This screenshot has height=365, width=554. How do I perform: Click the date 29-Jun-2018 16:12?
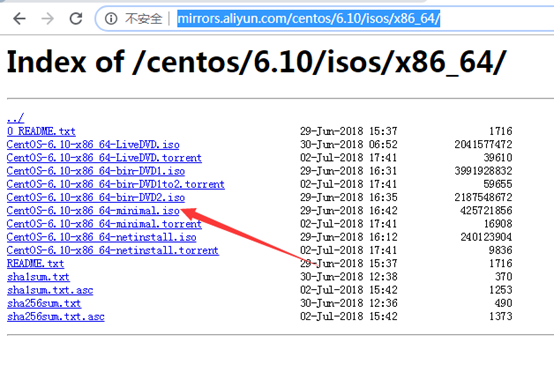[x=349, y=237]
